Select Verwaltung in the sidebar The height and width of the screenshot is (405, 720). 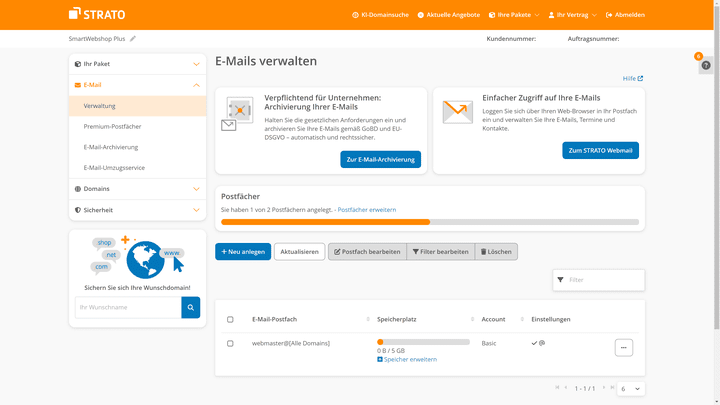point(137,106)
